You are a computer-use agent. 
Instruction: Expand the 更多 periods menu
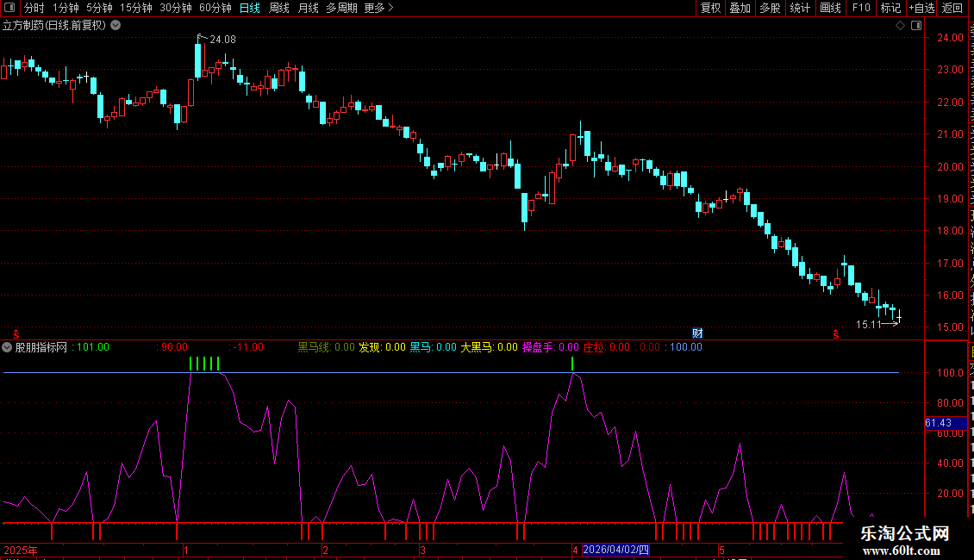point(378,8)
